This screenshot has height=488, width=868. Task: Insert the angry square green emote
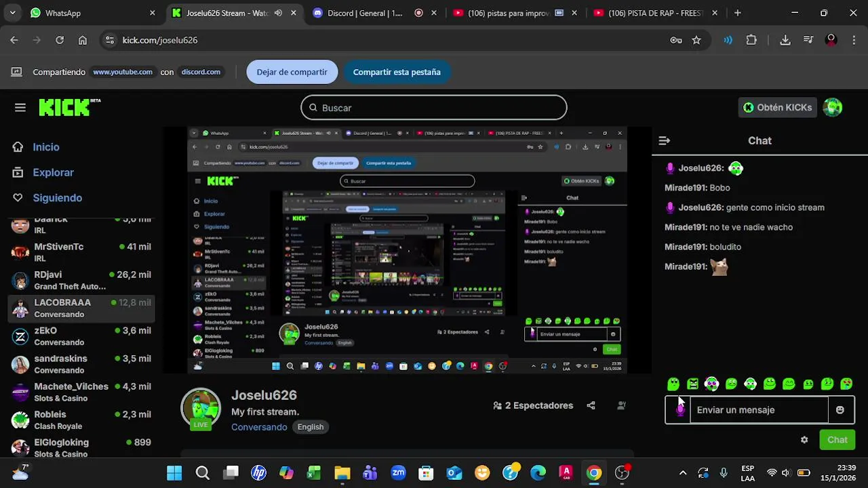pyautogui.click(x=692, y=384)
